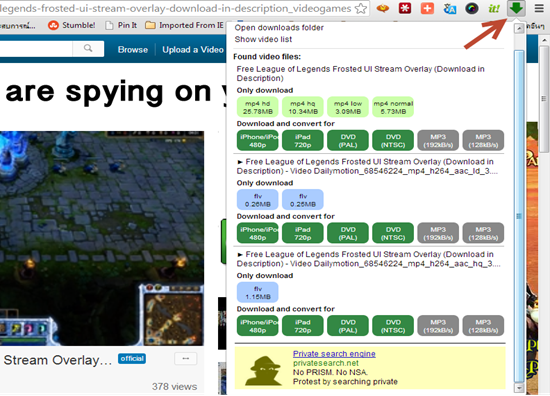Click the popup scrollbar up arrow
Image resolution: width=550 pixels, height=396 pixels.
click(519, 29)
